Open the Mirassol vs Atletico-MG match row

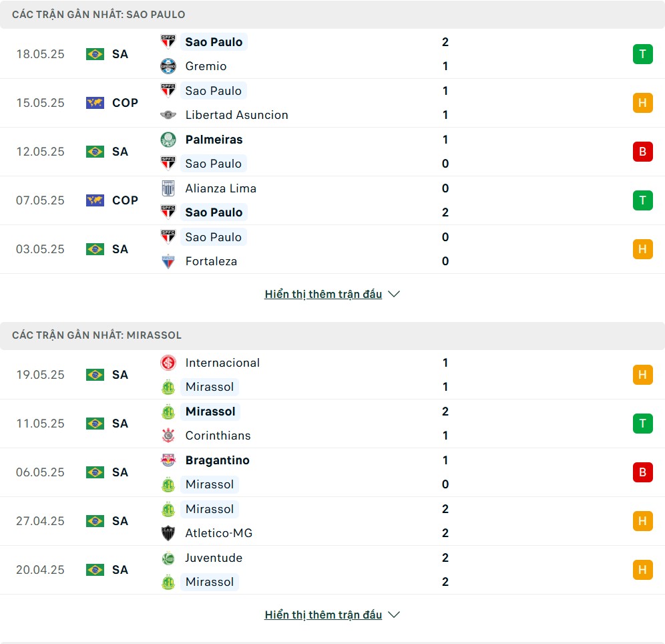pyautogui.click(x=332, y=521)
